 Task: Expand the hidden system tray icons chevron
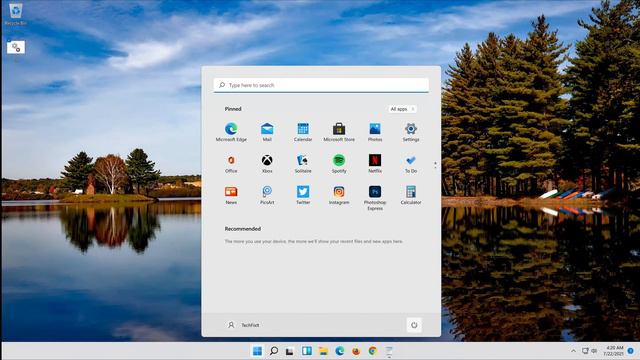[x=573, y=351]
